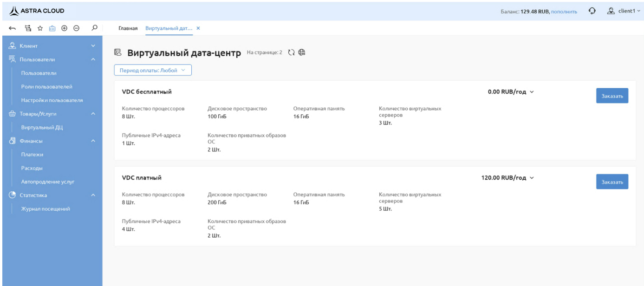The width and height of the screenshot is (644, 286).
Task: Order the VDC бесплатный plan
Action: [x=612, y=96]
